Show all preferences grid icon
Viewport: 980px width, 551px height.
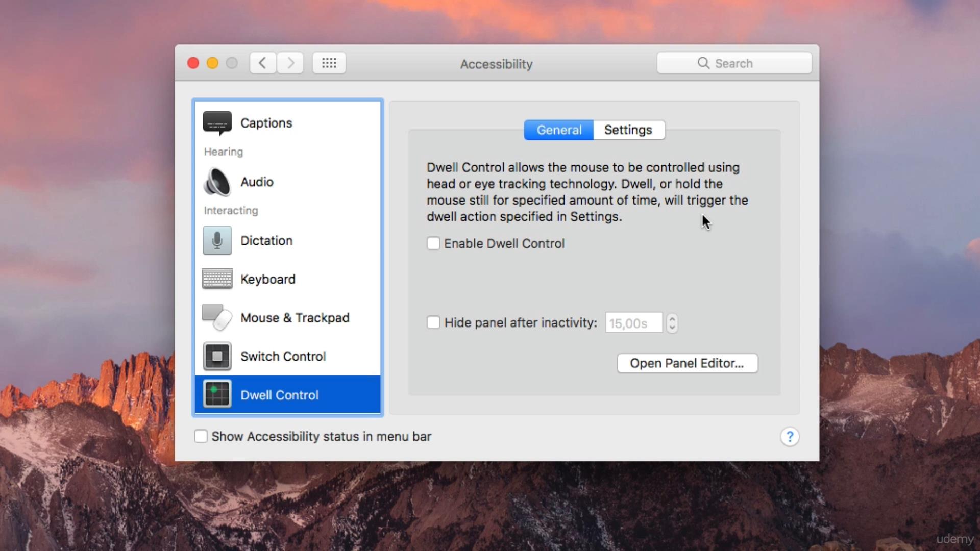coord(329,63)
